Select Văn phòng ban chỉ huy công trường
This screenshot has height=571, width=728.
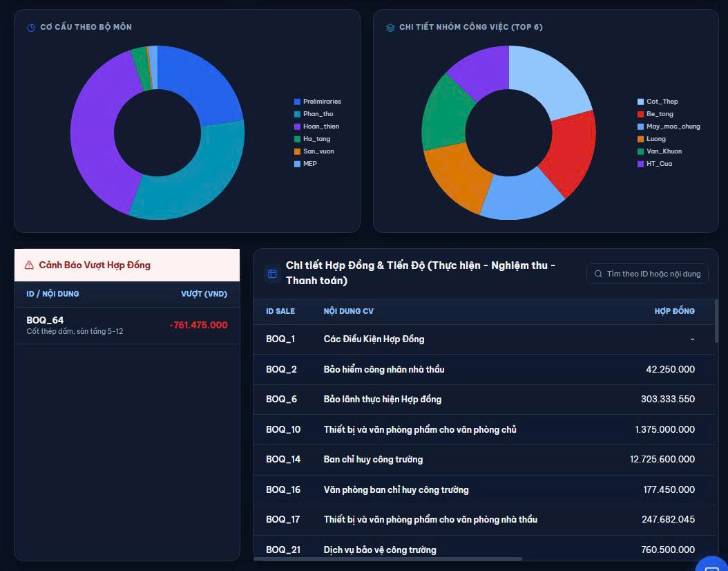point(396,489)
